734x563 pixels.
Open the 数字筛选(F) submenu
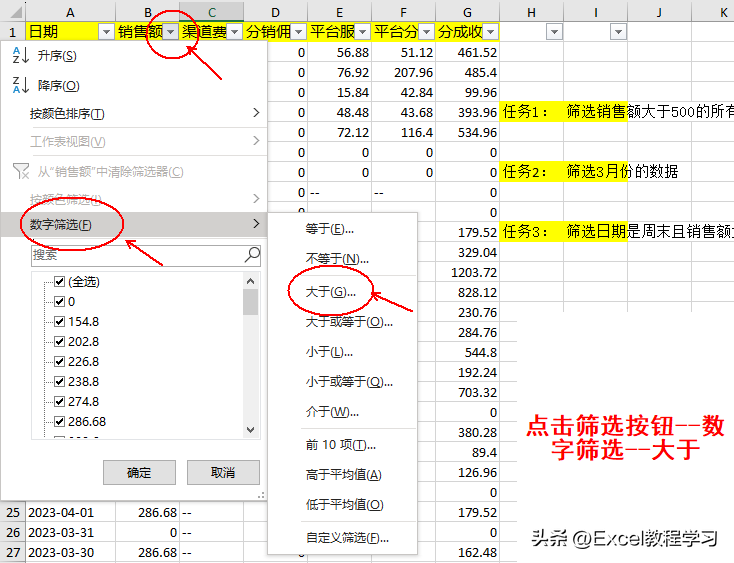pos(135,225)
